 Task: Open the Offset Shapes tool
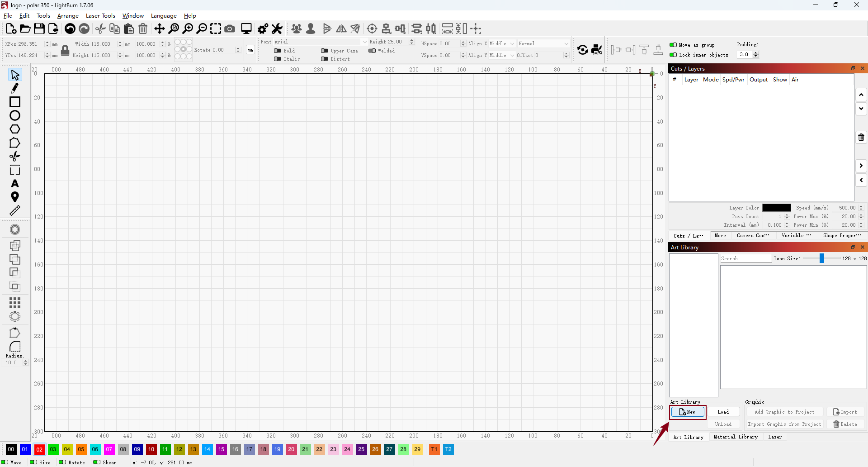14,229
